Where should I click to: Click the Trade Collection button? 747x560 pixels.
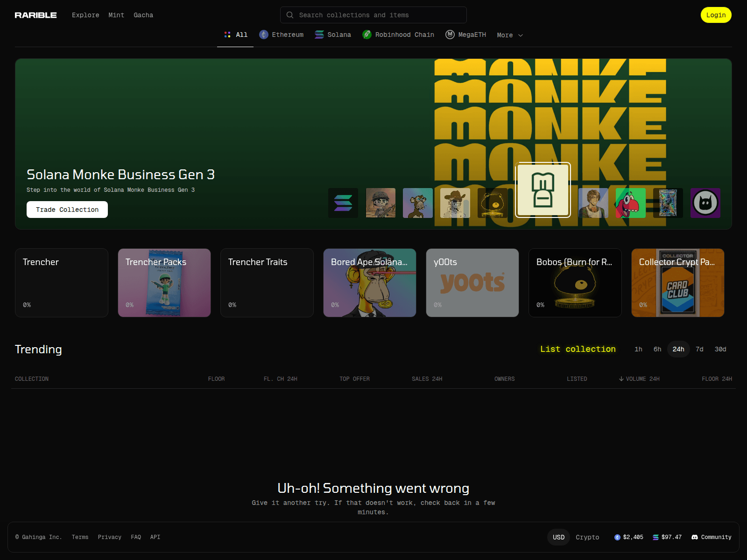[x=67, y=210]
